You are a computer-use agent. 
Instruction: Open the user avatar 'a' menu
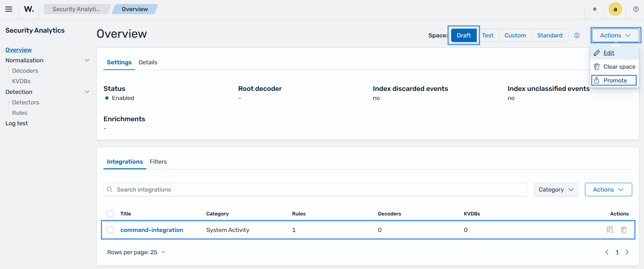tap(615, 9)
